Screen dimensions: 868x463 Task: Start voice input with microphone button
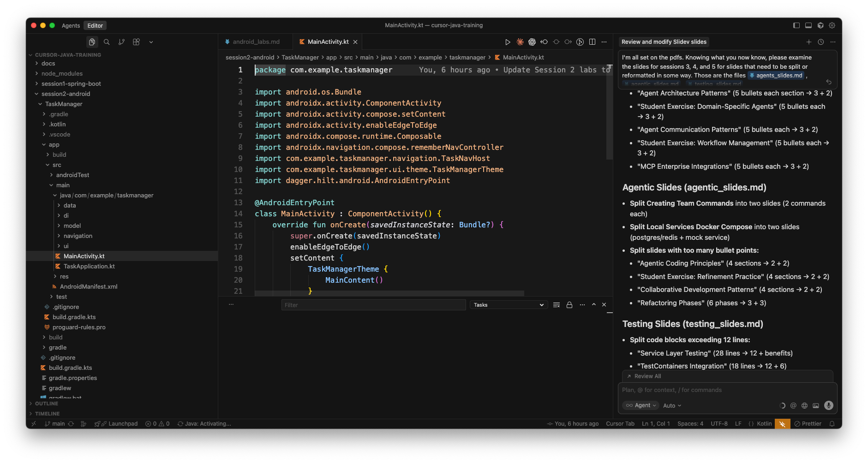[829, 405]
